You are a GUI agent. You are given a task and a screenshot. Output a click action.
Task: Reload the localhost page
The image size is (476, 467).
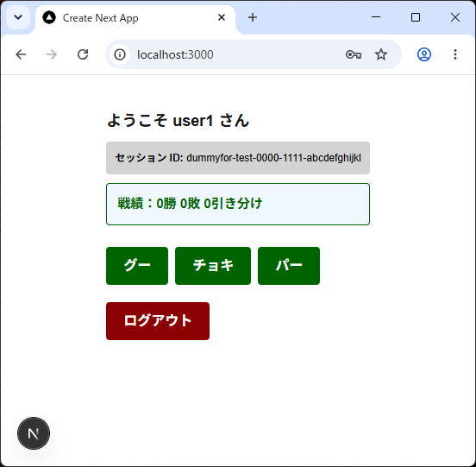click(x=83, y=54)
